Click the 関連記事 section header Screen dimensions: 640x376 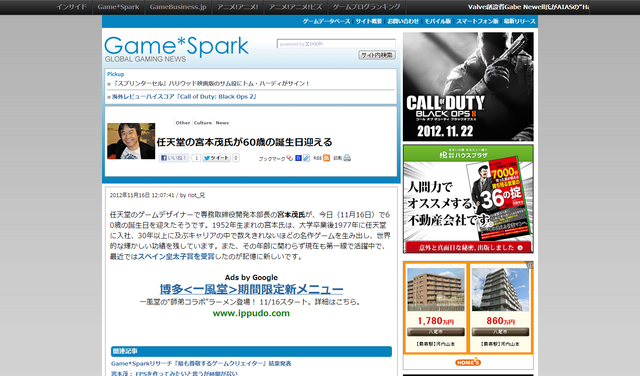(x=251, y=351)
